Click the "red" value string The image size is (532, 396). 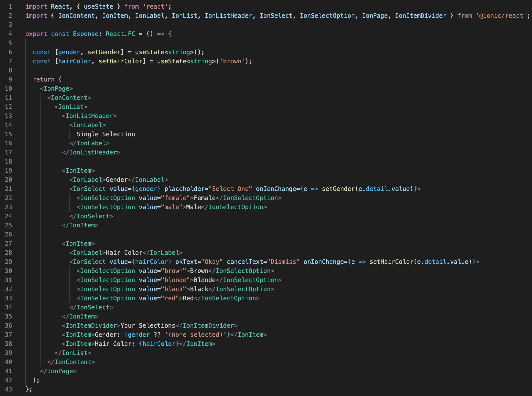pyautogui.click(x=170, y=298)
